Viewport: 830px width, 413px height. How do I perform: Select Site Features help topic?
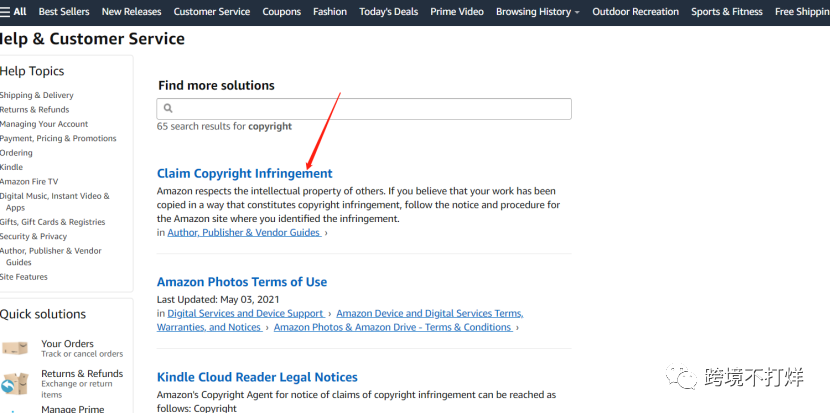pyautogui.click(x=24, y=276)
